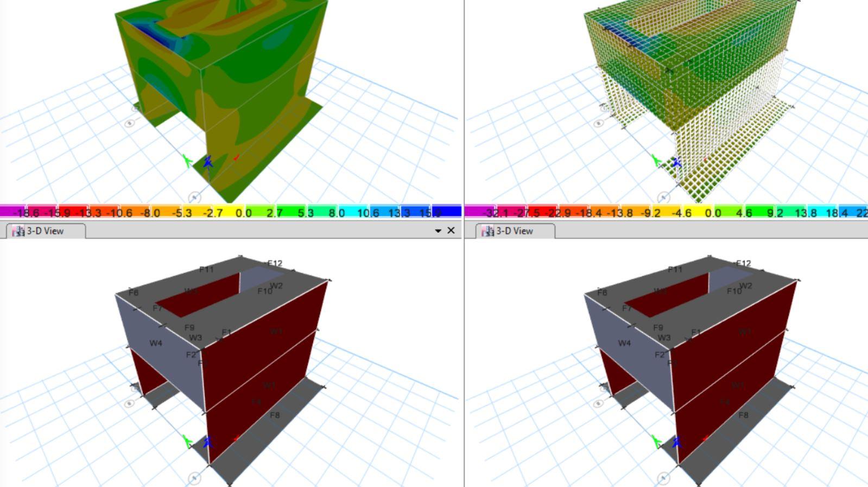Select floor label F8 in lower-right model
This screenshot has width=868, height=487.
pyautogui.click(x=744, y=415)
